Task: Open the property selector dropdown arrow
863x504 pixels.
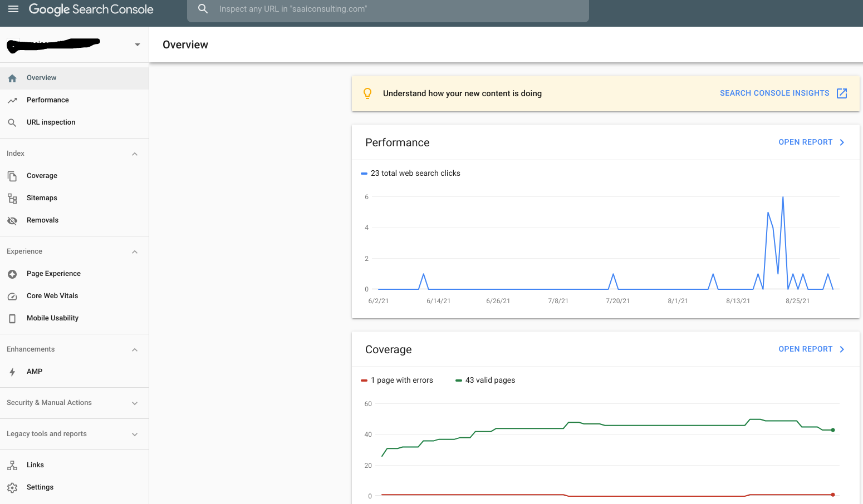Action: point(137,45)
